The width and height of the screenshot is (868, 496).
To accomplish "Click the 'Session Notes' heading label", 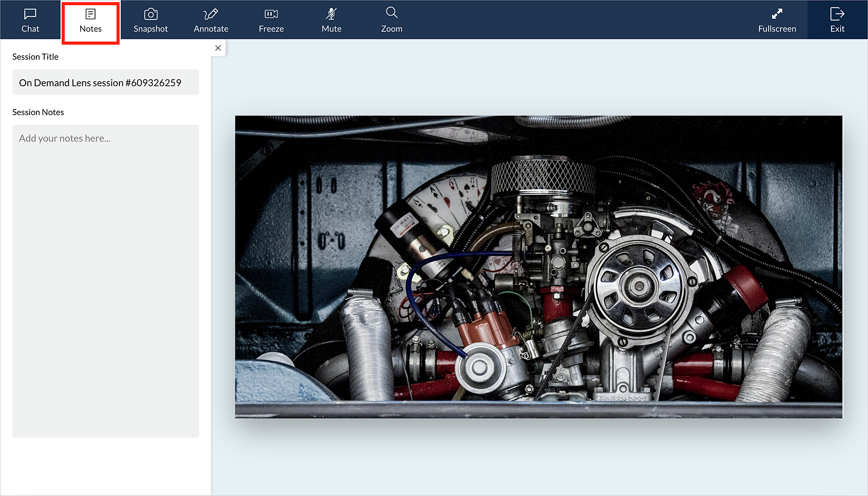I will (38, 112).
